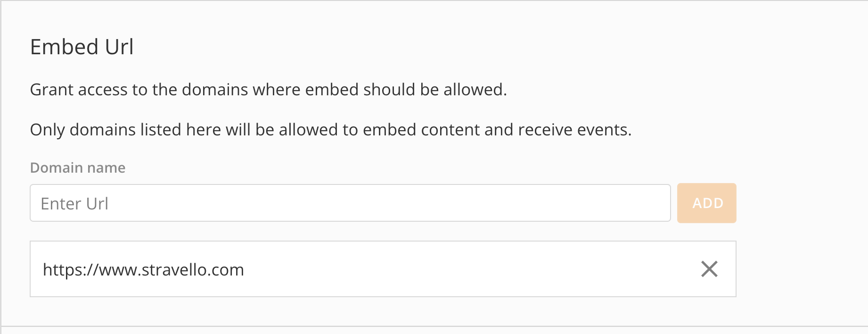Click the word "Embed" in the heading
Screen dimensions: 868x334
[x=64, y=47]
